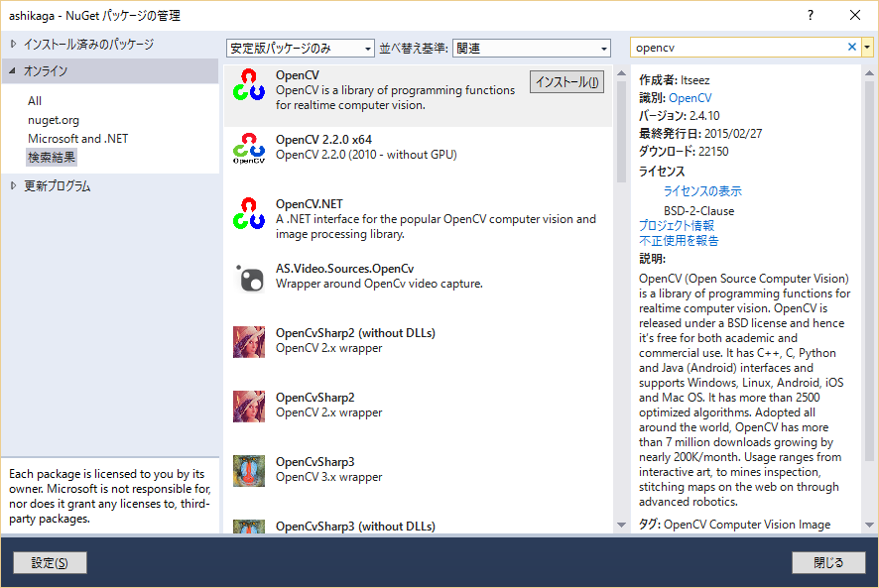This screenshot has height=588, width=879.
Task: Select Microsoft and .NET source
Action: point(78,139)
